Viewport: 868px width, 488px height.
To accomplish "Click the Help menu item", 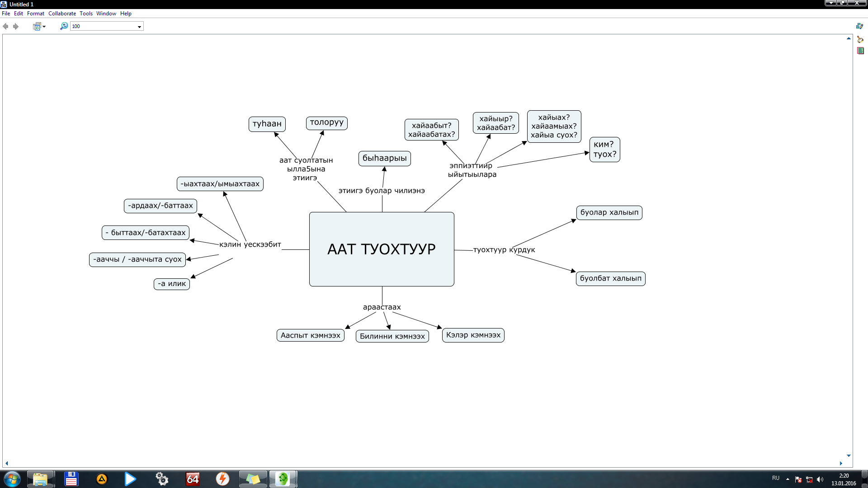I will (x=125, y=14).
